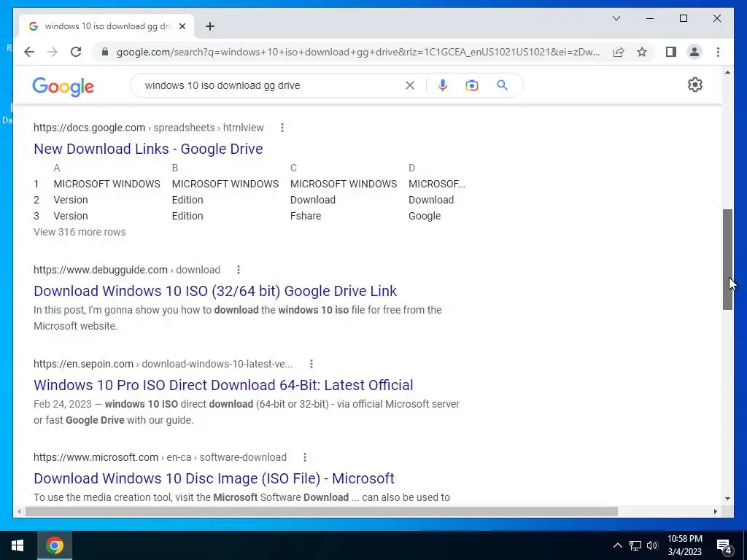Submit the search with the magnifier icon
This screenshot has width=747, height=560.
click(x=502, y=85)
